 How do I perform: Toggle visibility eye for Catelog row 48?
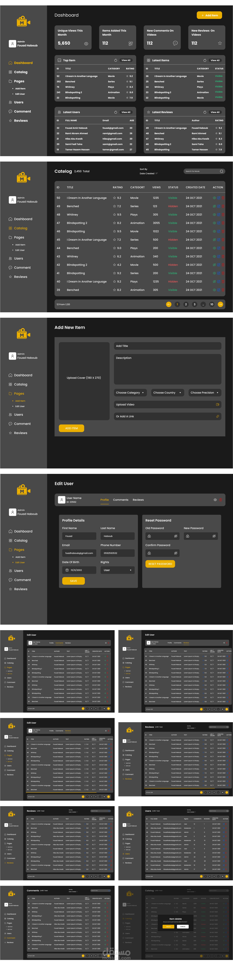tap(214, 215)
